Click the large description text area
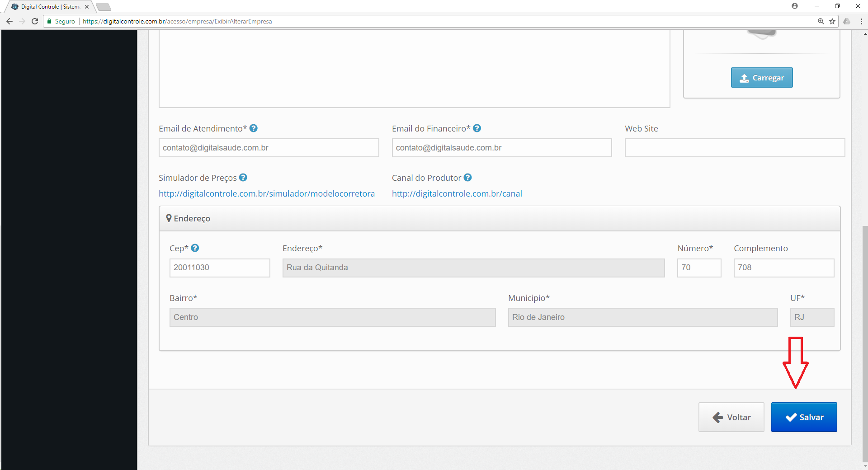868x470 pixels. point(414,69)
